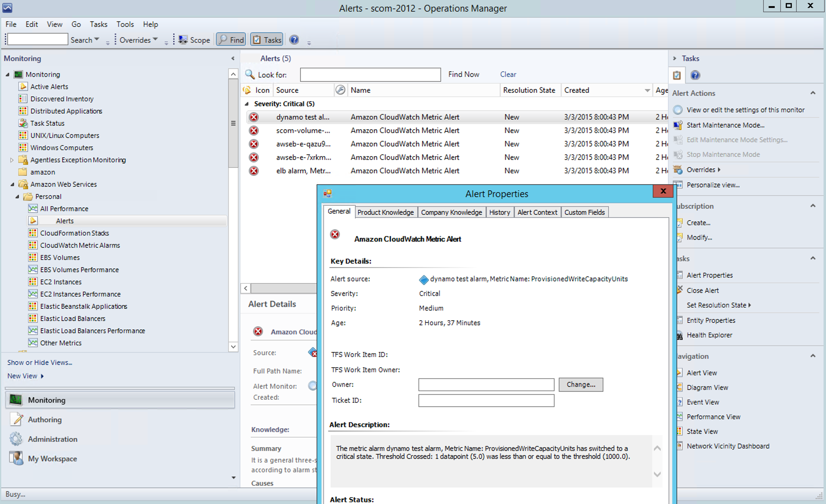This screenshot has height=504, width=826.
Task: Click the tasks clipboard icon in Tasks pane
Action: click(677, 75)
